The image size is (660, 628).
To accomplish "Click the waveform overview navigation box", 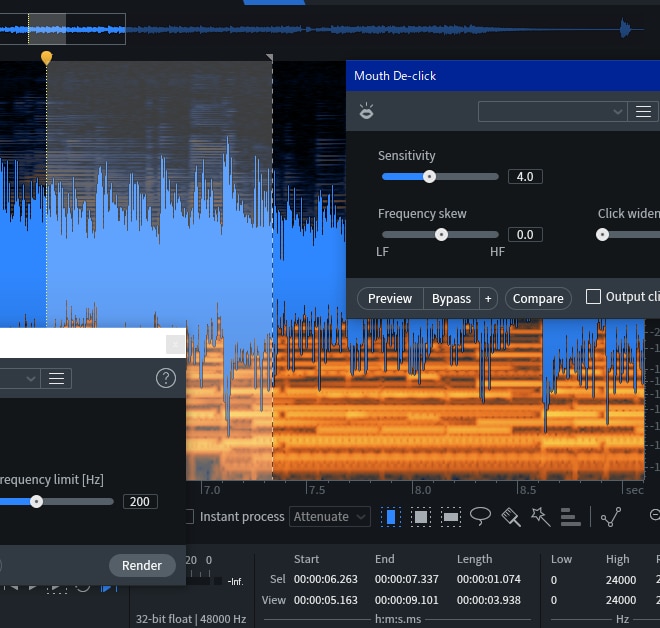I will tap(63, 29).
